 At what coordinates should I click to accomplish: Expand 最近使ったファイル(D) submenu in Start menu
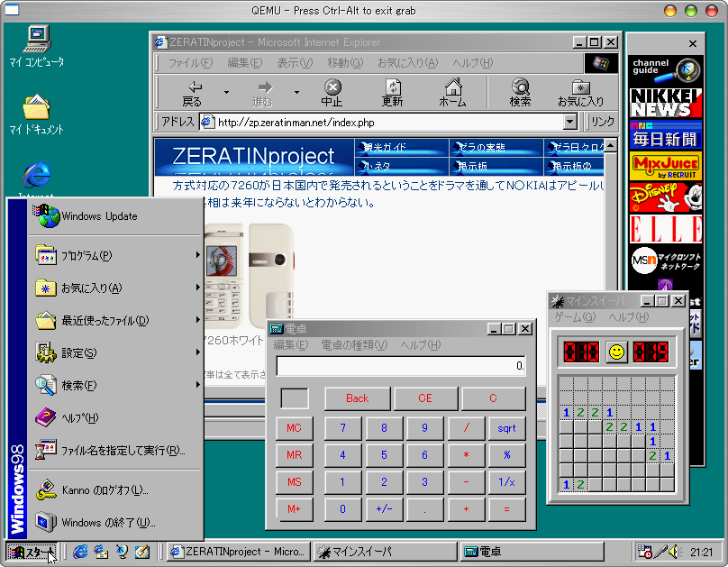[x=116, y=320]
